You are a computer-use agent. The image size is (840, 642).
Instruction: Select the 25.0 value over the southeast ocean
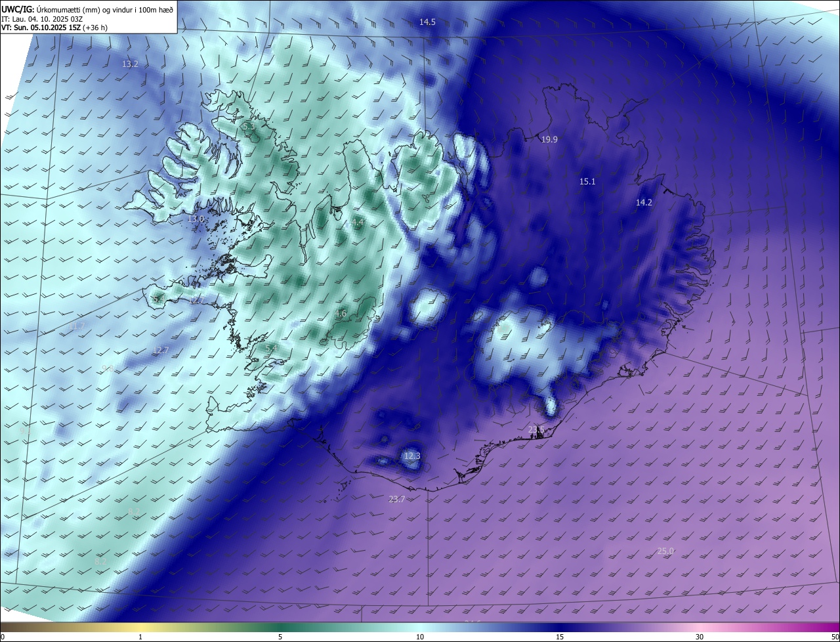[x=665, y=551]
